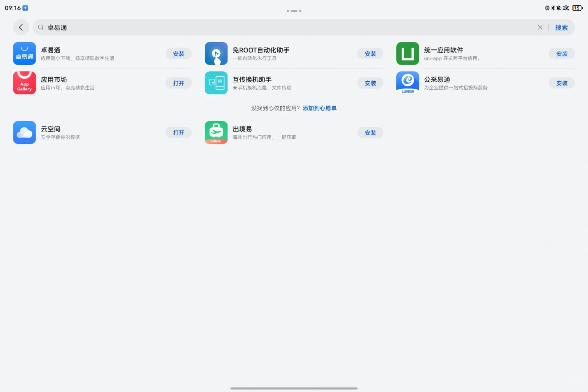The image size is (588, 392).
Task: Clear the search field with the X
Action: (x=540, y=27)
